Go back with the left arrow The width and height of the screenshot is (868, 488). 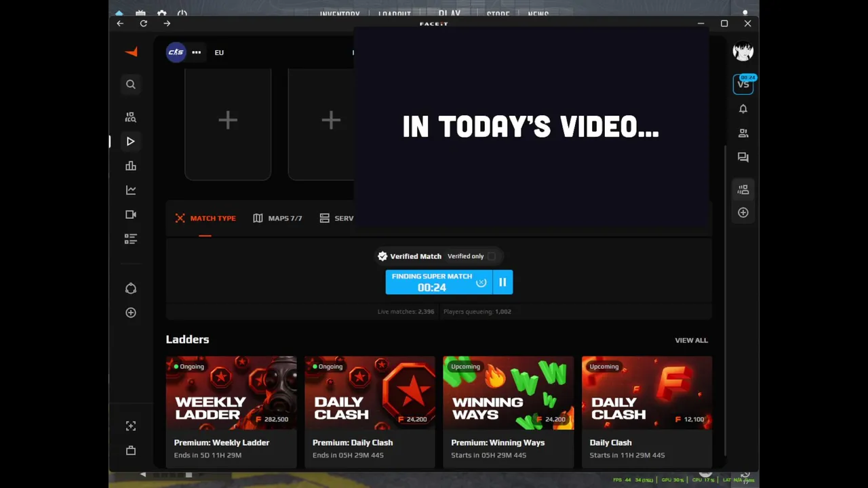pyautogui.click(x=120, y=23)
